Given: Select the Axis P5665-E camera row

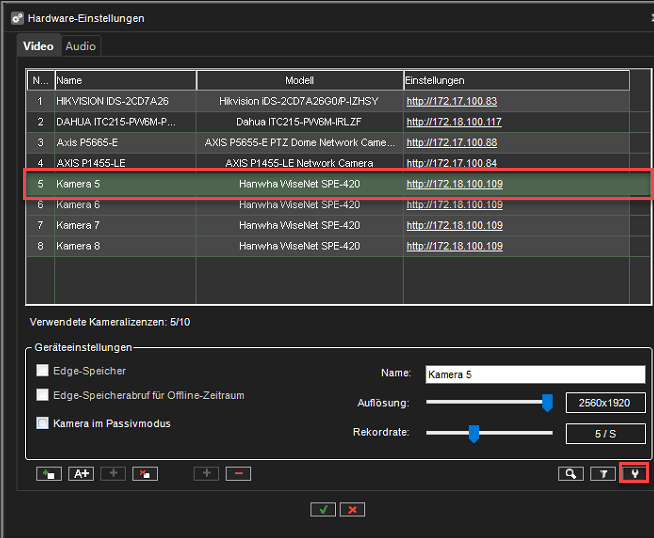Looking at the screenshot, I should tap(120, 143).
